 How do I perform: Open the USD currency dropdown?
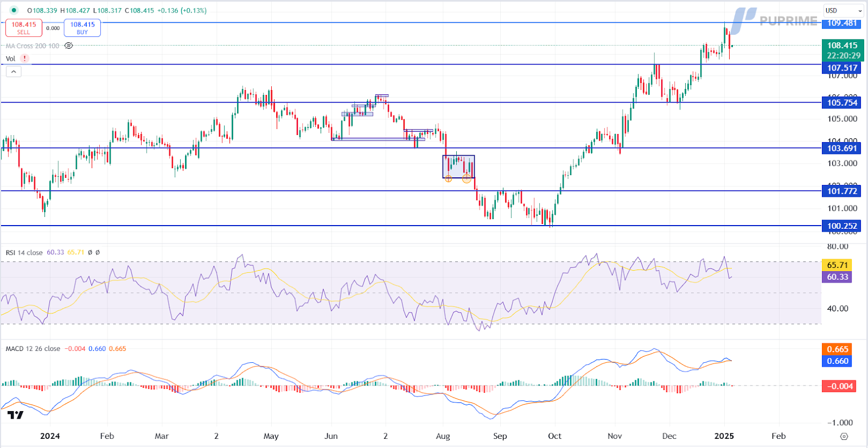[x=844, y=10]
